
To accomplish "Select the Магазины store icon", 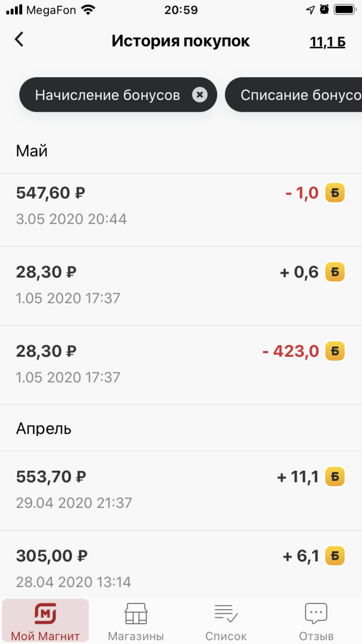I will coord(136,612).
